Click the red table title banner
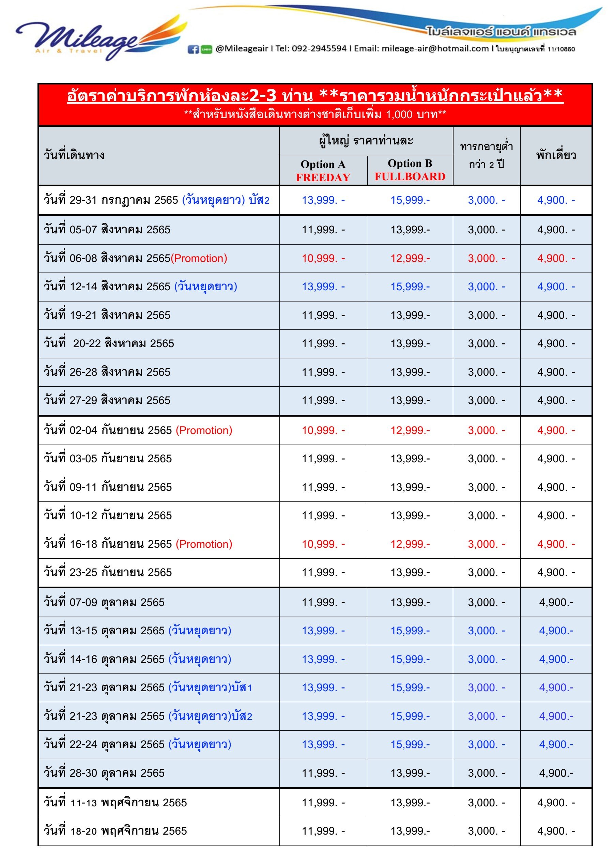The width and height of the screenshot is (614, 868). click(x=315, y=105)
